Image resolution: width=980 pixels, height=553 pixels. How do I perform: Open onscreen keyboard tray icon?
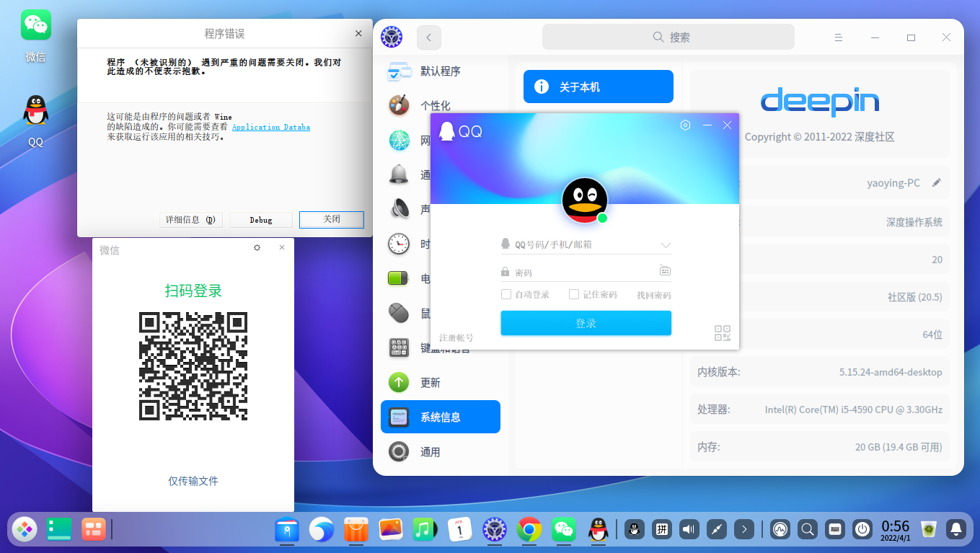tap(835, 530)
